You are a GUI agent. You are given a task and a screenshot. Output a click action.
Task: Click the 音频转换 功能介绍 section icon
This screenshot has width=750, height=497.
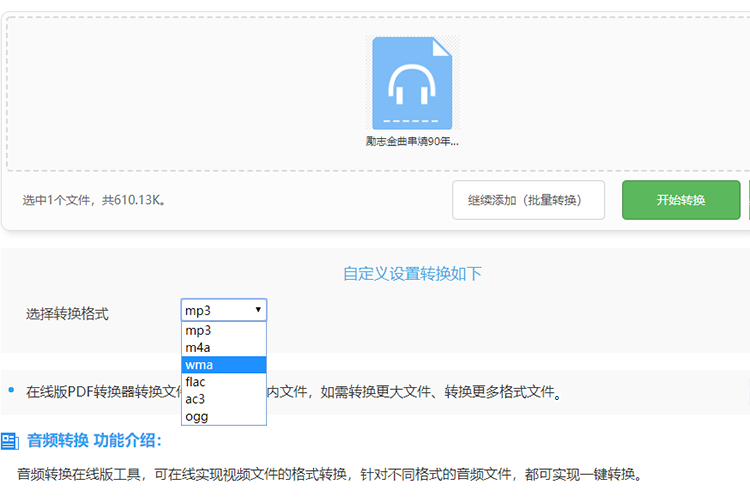(x=10, y=441)
